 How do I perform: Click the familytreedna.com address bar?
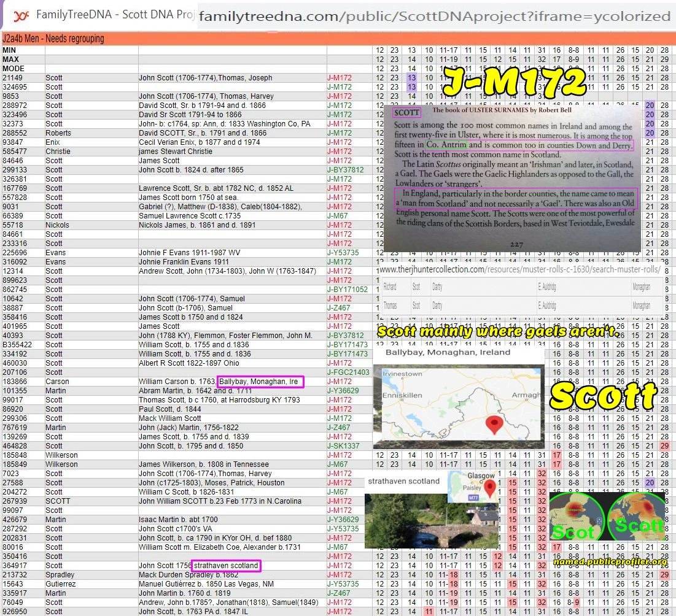(435, 16)
